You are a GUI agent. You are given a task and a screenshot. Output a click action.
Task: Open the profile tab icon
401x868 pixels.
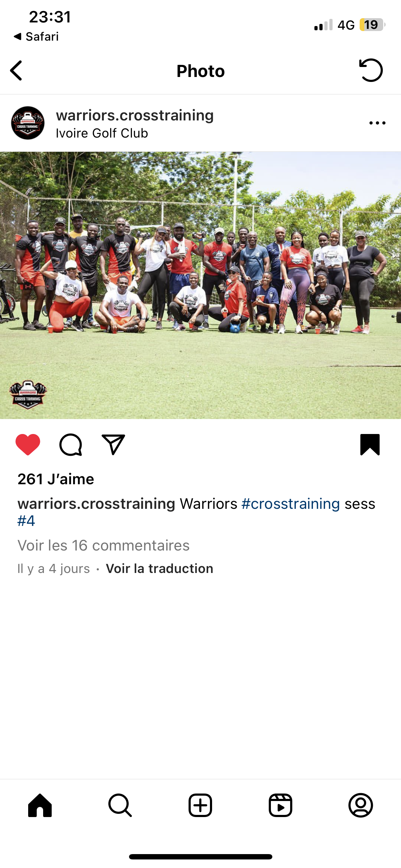[361, 805]
